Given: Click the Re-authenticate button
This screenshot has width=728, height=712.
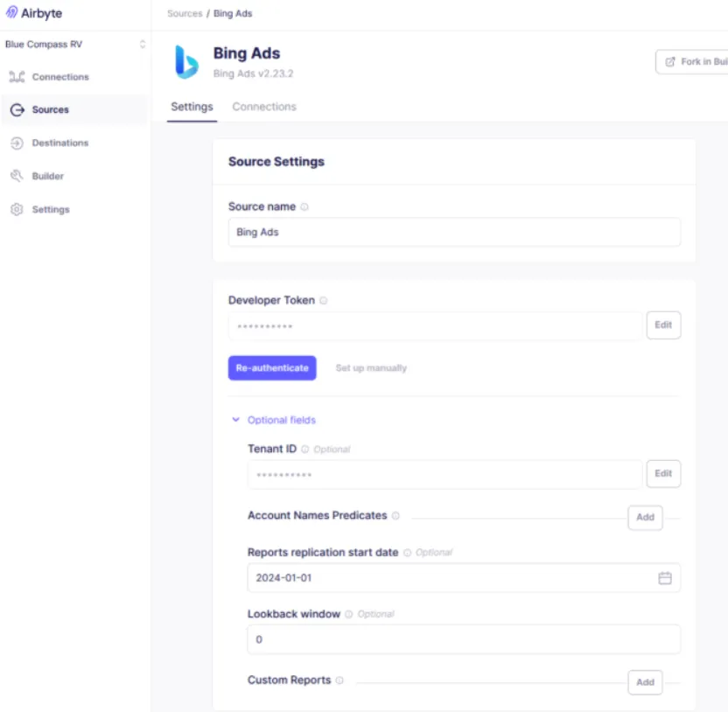Looking at the screenshot, I should (272, 367).
